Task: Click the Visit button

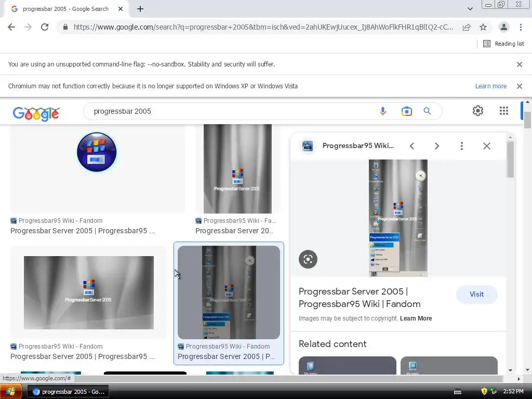Action: [x=477, y=295]
